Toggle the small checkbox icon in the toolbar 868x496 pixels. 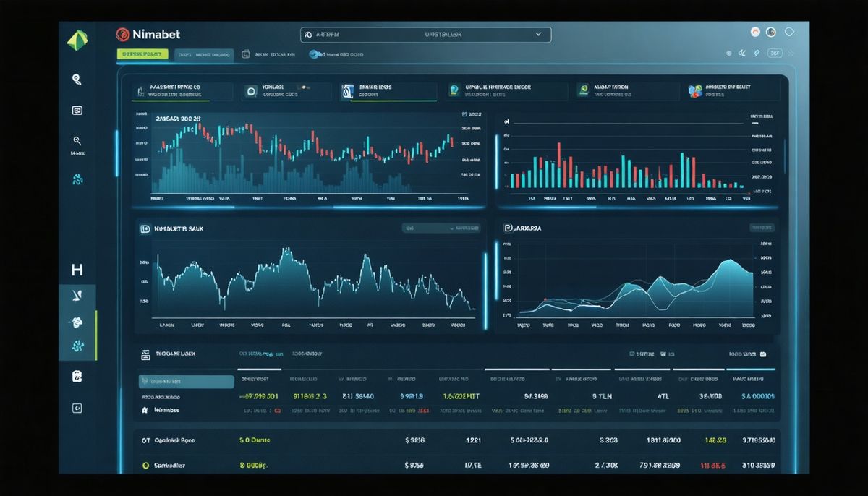click(x=246, y=54)
